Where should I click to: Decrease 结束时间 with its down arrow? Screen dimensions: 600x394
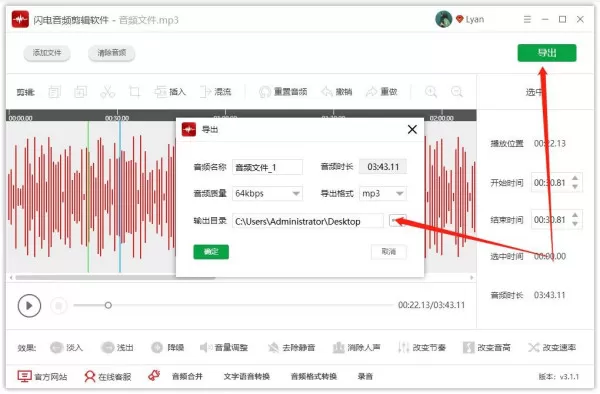tap(575, 223)
